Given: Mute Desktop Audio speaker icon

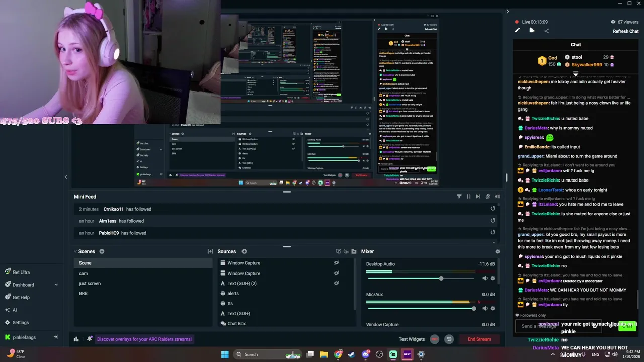Looking at the screenshot, I should pyautogui.click(x=485, y=278).
